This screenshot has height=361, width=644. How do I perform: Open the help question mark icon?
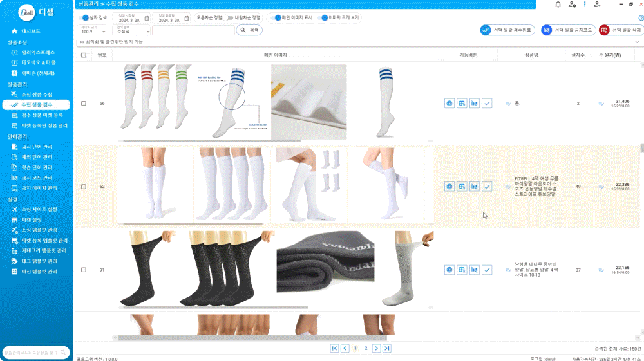click(641, 18)
